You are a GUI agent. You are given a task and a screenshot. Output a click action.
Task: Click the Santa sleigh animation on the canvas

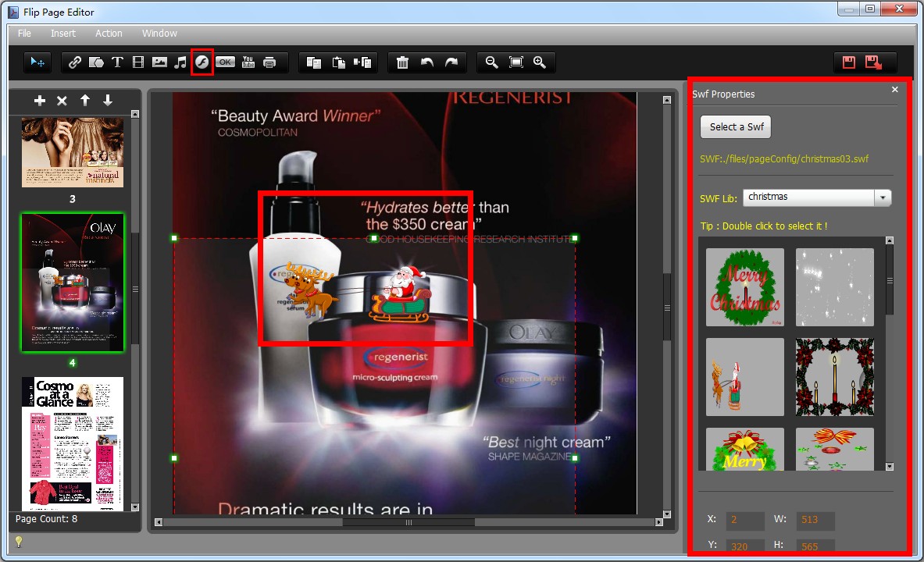coord(401,293)
